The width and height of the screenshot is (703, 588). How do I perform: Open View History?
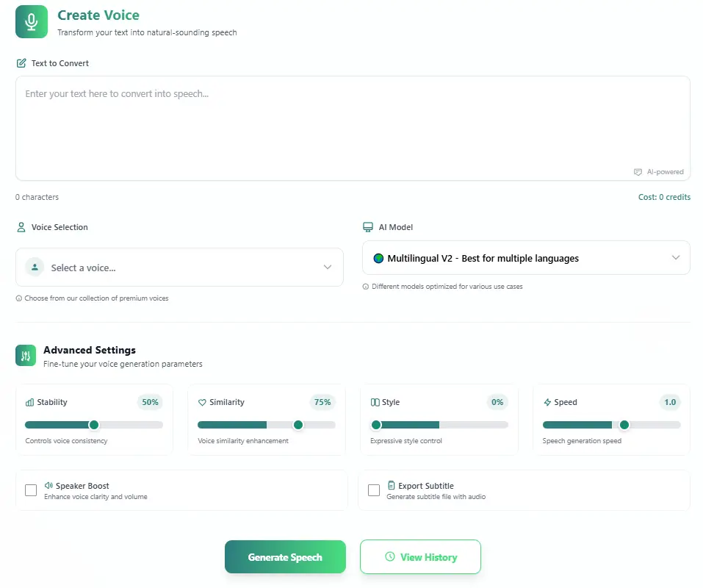[420, 557]
